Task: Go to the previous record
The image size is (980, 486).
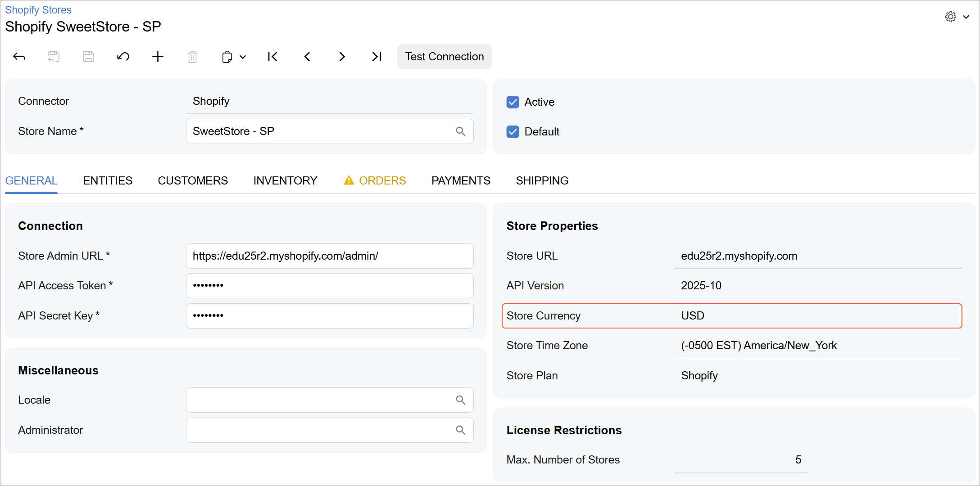Action: 307,57
